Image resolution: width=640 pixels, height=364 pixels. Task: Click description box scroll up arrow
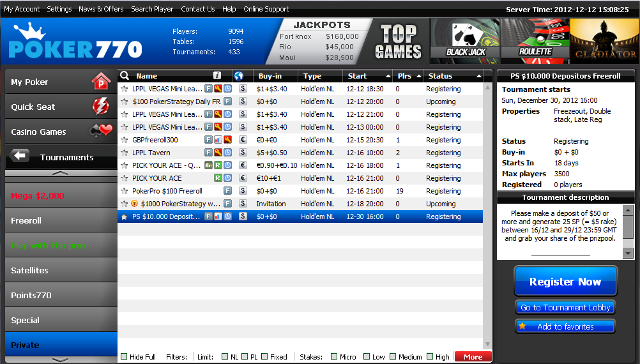(628, 210)
